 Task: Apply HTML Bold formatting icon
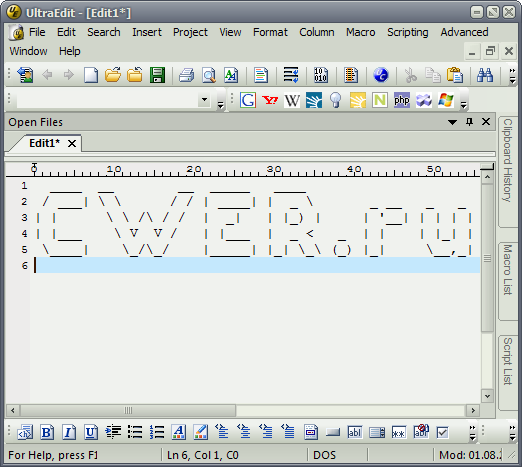point(47,432)
